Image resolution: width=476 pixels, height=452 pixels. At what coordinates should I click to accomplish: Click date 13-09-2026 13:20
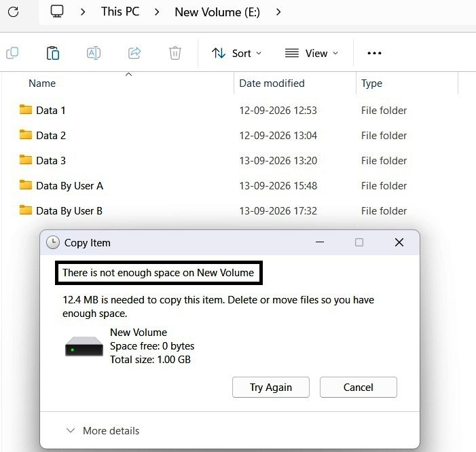point(278,161)
